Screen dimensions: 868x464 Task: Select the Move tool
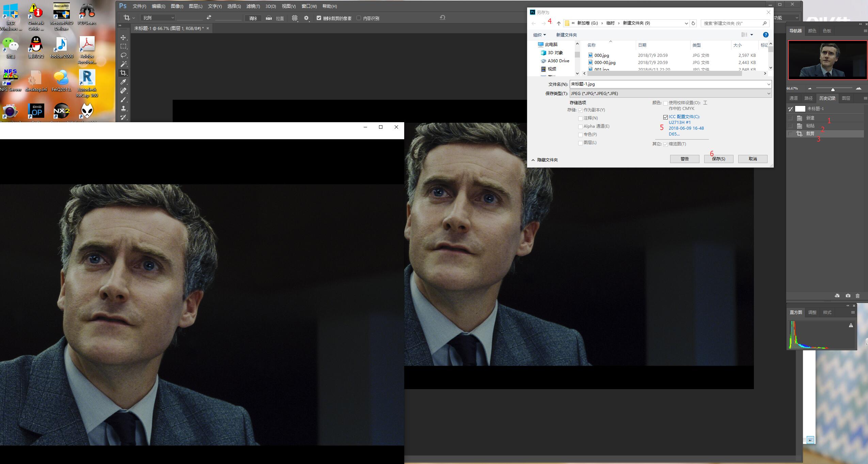(x=123, y=37)
